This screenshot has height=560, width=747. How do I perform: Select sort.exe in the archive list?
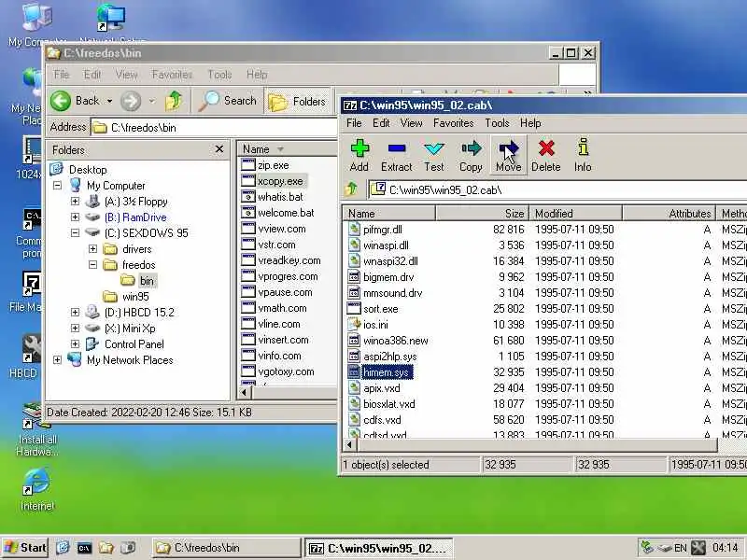pyautogui.click(x=381, y=309)
